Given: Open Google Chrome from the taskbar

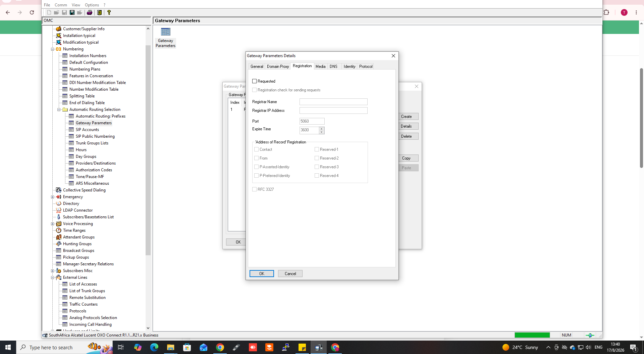Looking at the screenshot, I should tap(220, 347).
